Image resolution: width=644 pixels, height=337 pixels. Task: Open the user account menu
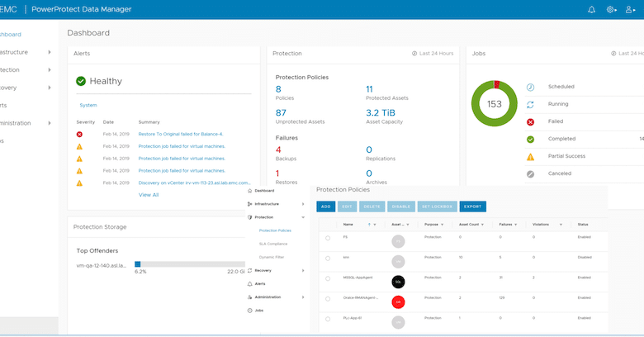click(630, 9)
